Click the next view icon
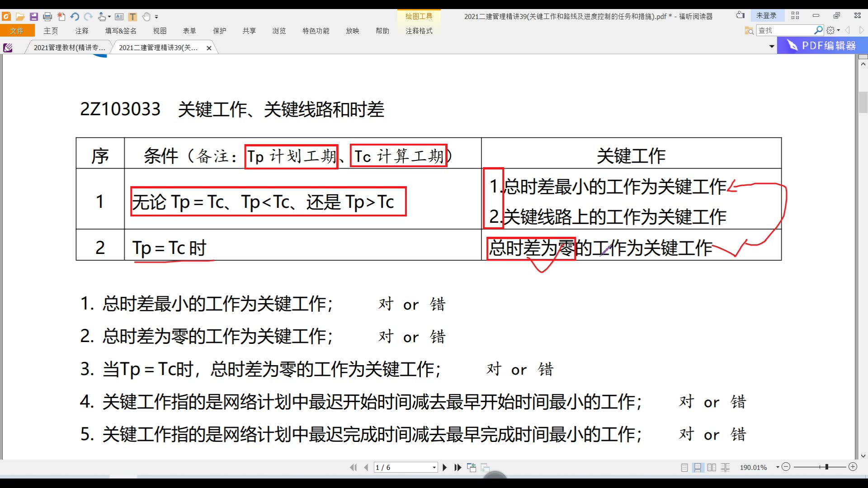 [485, 467]
